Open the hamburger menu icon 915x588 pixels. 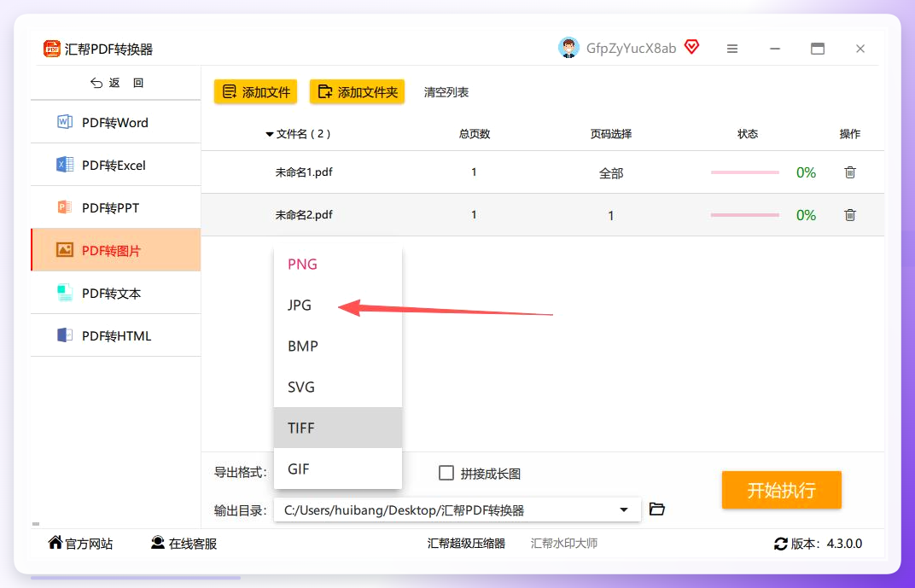[732, 49]
